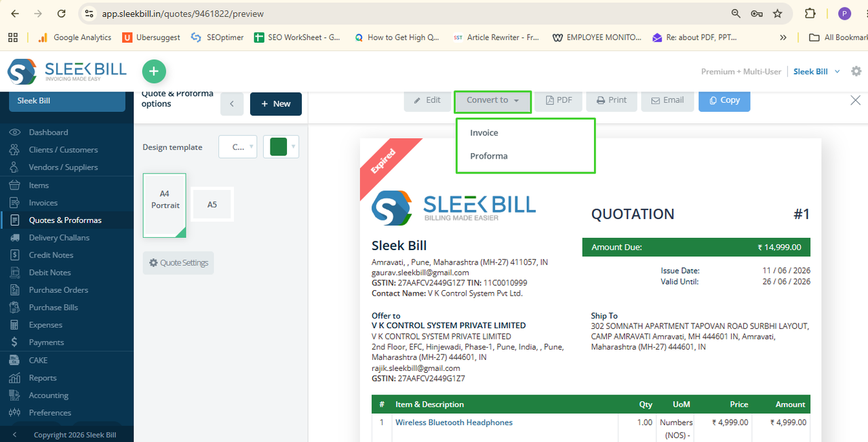
Task: Click the browser back arrow
Action: click(15, 14)
